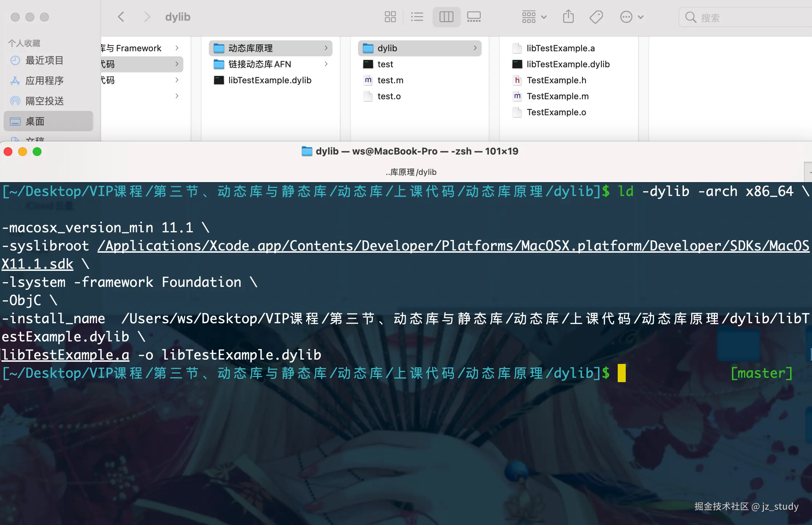Select 隔空投送 AirDrop in sidebar

(x=44, y=101)
